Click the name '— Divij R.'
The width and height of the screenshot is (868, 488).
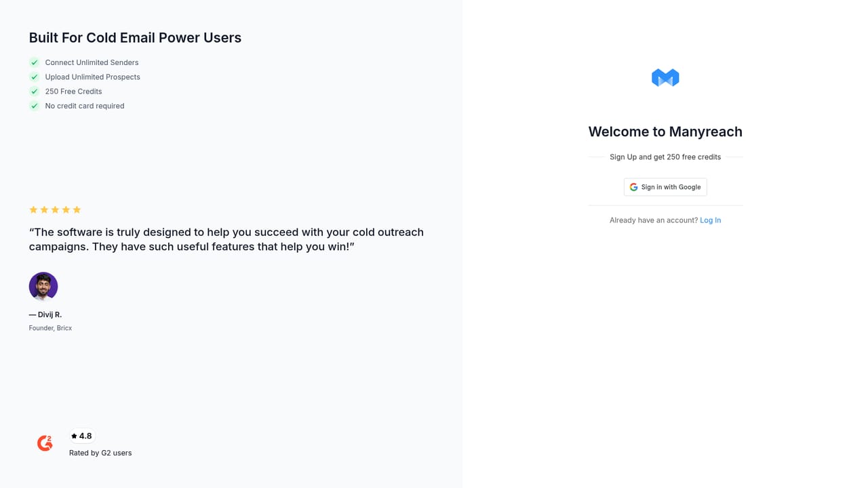(x=45, y=314)
